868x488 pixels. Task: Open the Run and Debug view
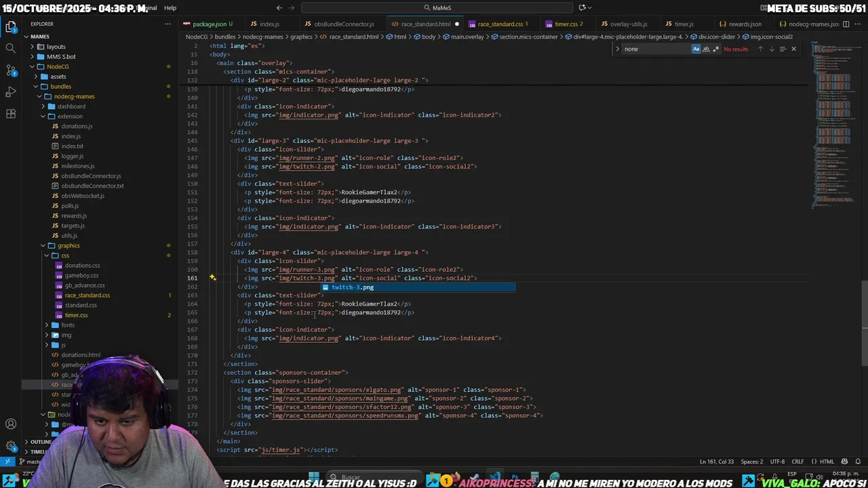tap(10, 91)
